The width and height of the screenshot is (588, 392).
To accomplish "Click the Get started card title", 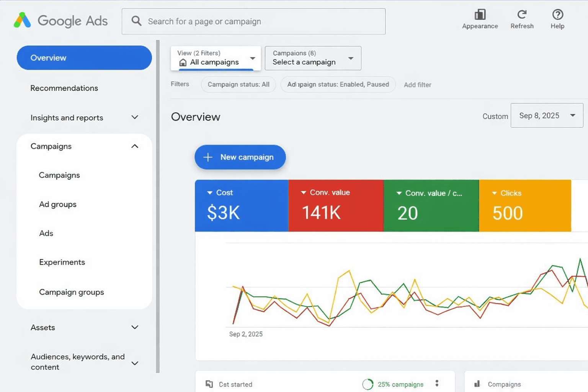I will 235,384.
